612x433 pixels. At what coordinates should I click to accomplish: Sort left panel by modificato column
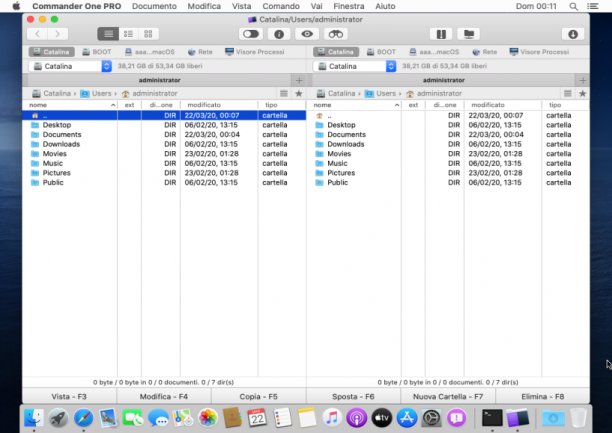coord(219,105)
